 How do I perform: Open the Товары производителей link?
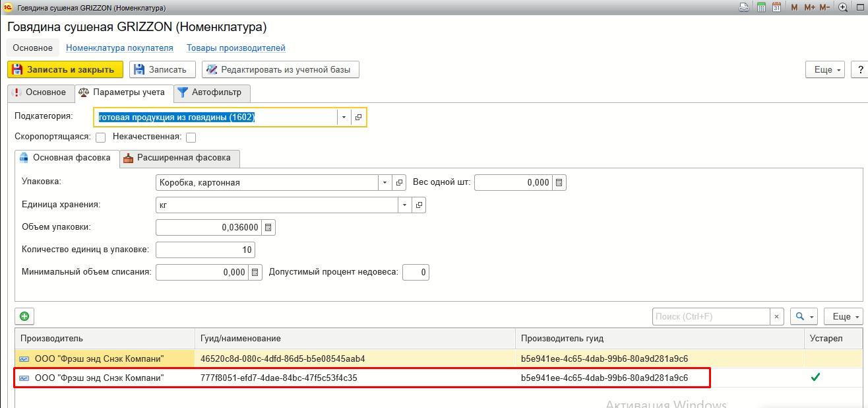236,48
